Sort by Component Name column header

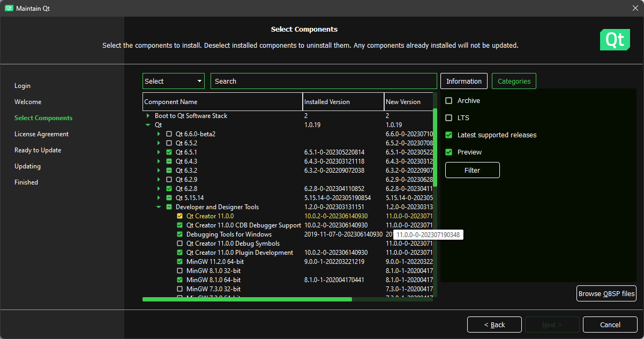tap(222, 102)
